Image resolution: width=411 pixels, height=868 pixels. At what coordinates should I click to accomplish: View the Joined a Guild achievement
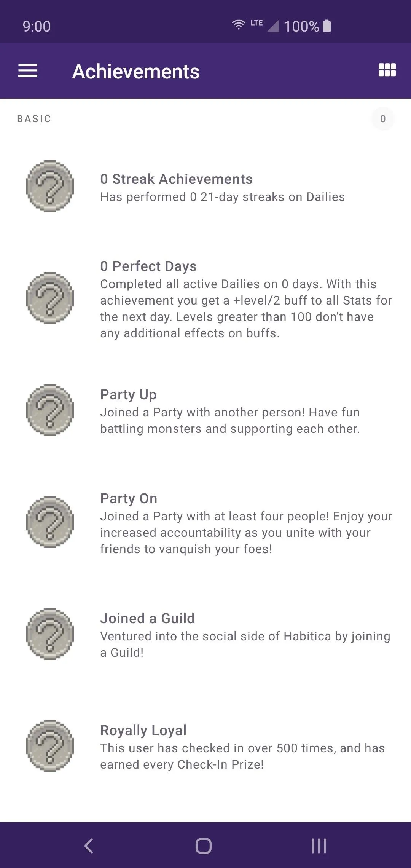(147, 618)
